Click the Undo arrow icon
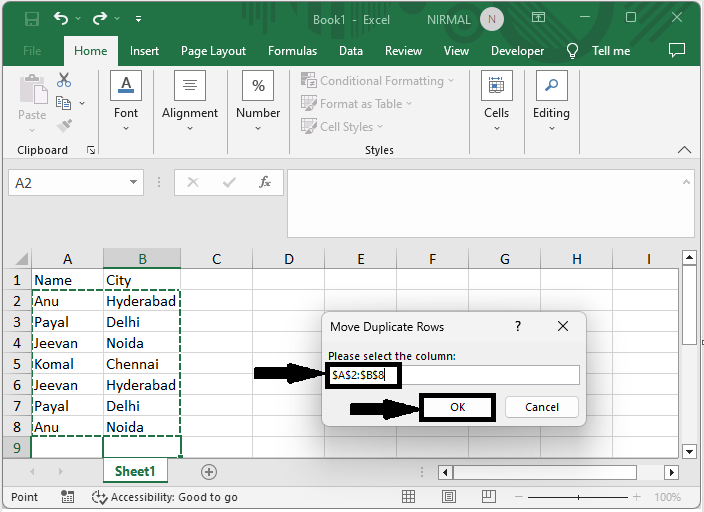Viewport: 704px width, 512px height. [62, 19]
